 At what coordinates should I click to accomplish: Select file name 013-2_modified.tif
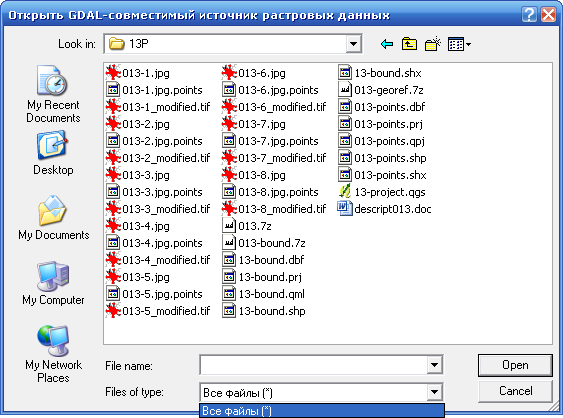pyautogui.click(x=166, y=158)
